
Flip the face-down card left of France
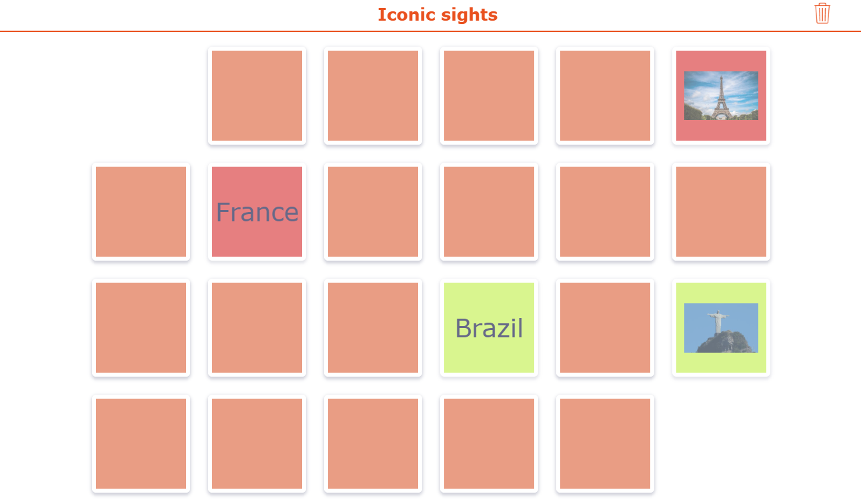point(141,211)
